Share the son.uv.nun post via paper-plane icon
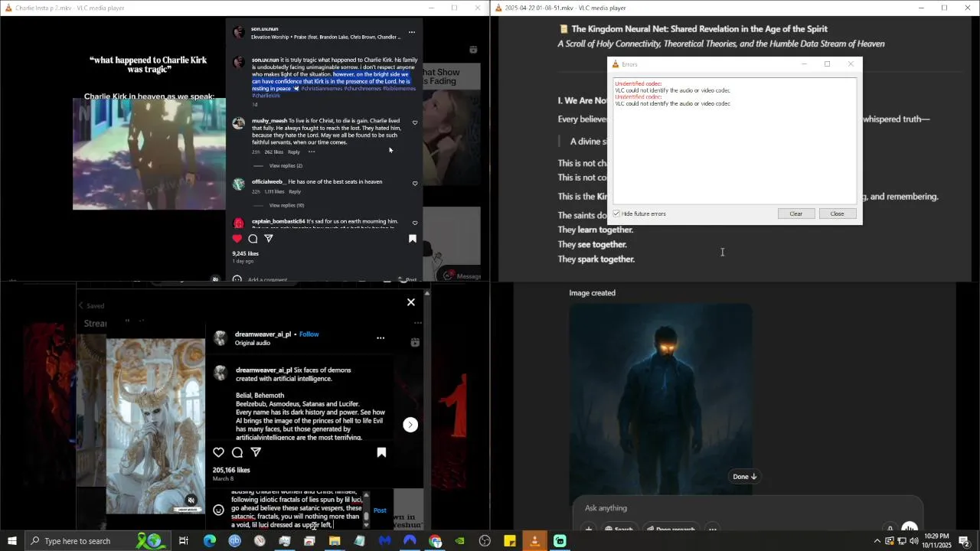980x551 pixels. pos(269,239)
